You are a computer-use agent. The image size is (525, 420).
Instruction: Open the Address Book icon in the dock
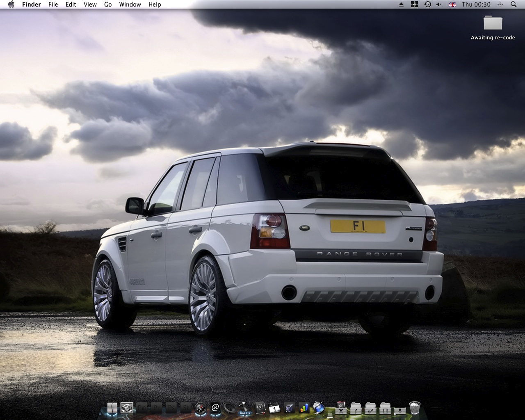coord(260,408)
